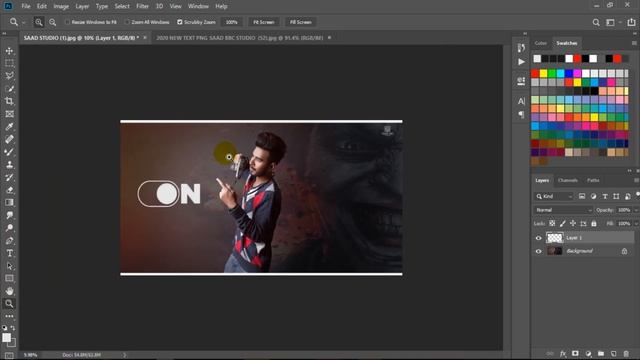Select the Crop tool

[9, 101]
